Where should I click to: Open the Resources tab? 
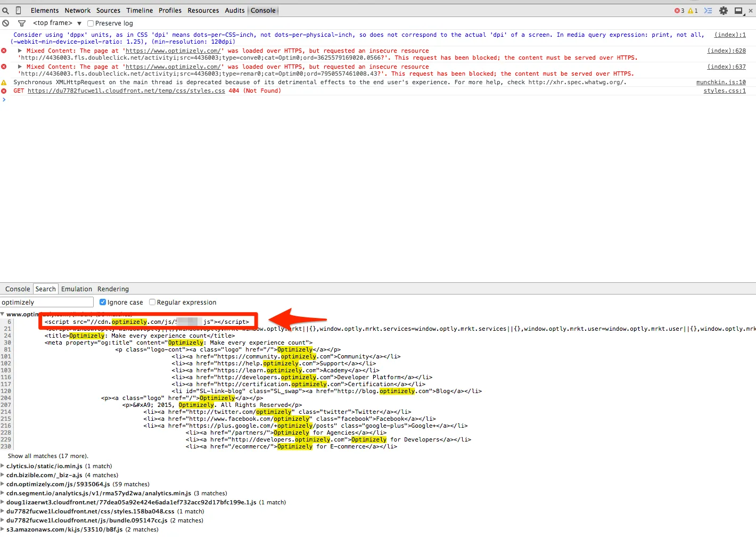pyautogui.click(x=203, y=11)
